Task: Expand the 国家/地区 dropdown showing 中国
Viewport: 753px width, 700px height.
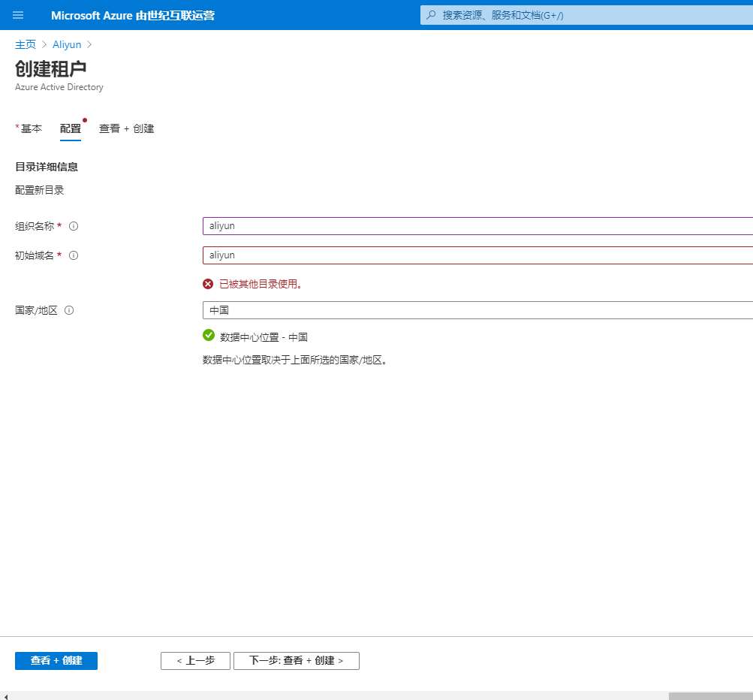Action: pos(477,310)
